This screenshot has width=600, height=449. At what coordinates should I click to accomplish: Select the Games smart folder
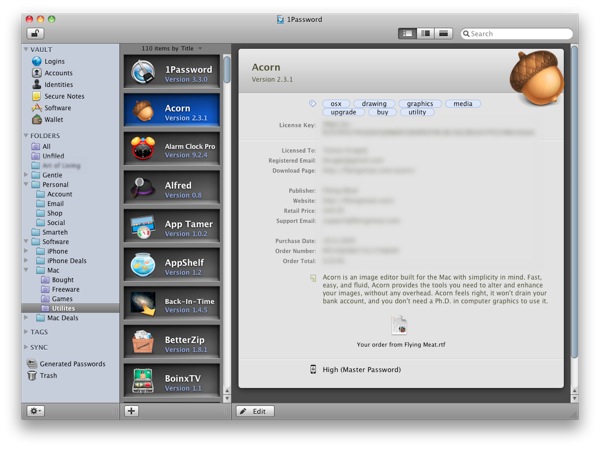click(x=57, y=299)
